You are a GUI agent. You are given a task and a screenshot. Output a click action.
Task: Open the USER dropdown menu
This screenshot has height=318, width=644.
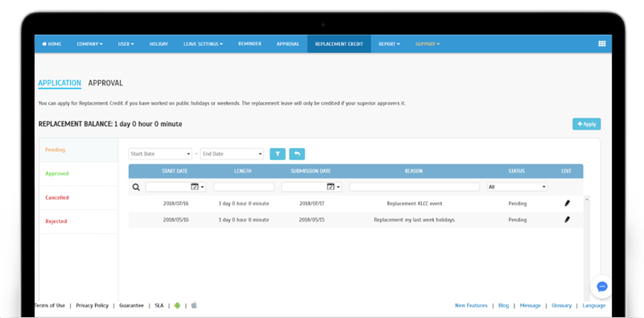coord(126,44)
